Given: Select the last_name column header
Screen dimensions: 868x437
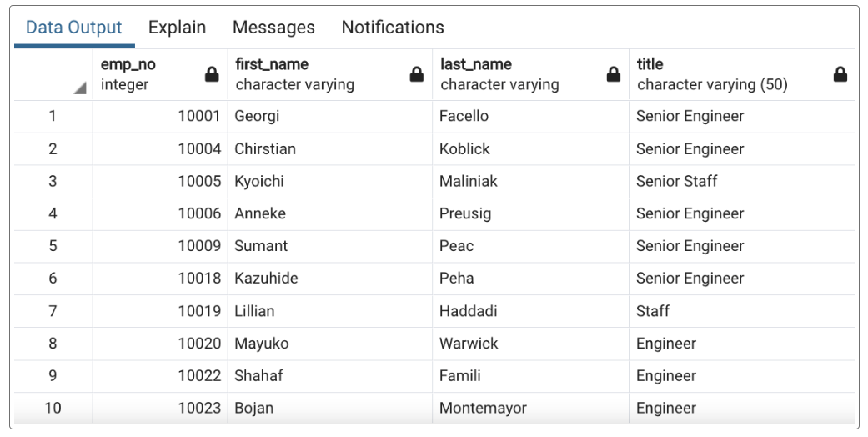Looking at the screenshot, I should point(530,74).
